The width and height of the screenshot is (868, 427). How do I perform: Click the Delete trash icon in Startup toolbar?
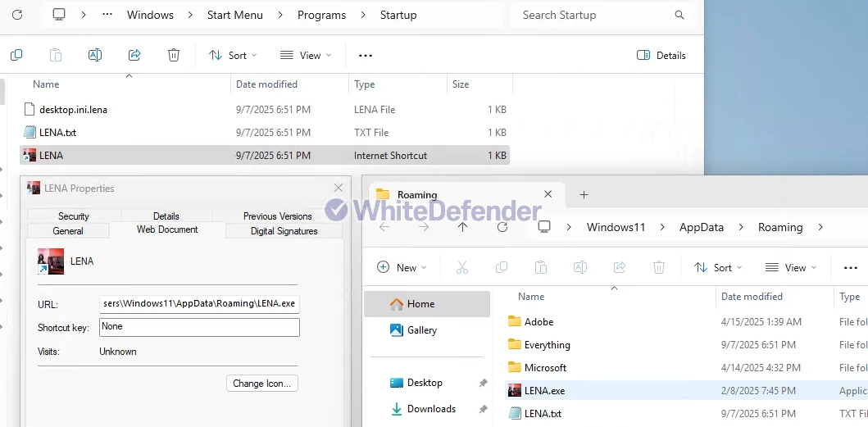tap(174, 55)
